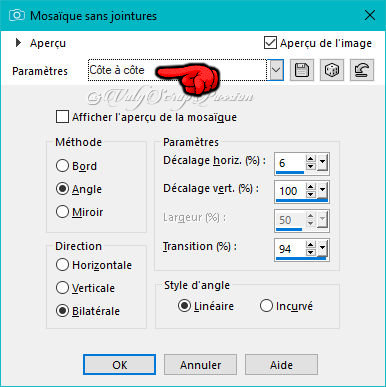Decrease Décalage vert. with down arrow
This screenshot has height=387, width=386.
click(311, 194)
